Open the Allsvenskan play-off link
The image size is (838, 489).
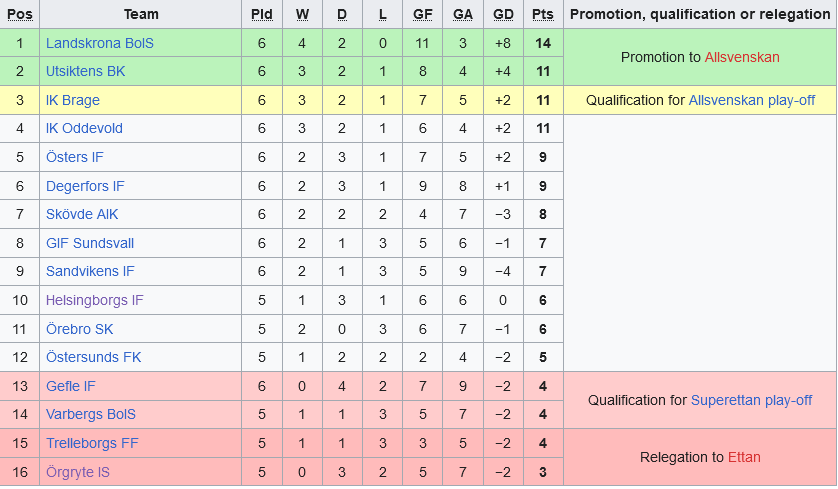[752, 100]
